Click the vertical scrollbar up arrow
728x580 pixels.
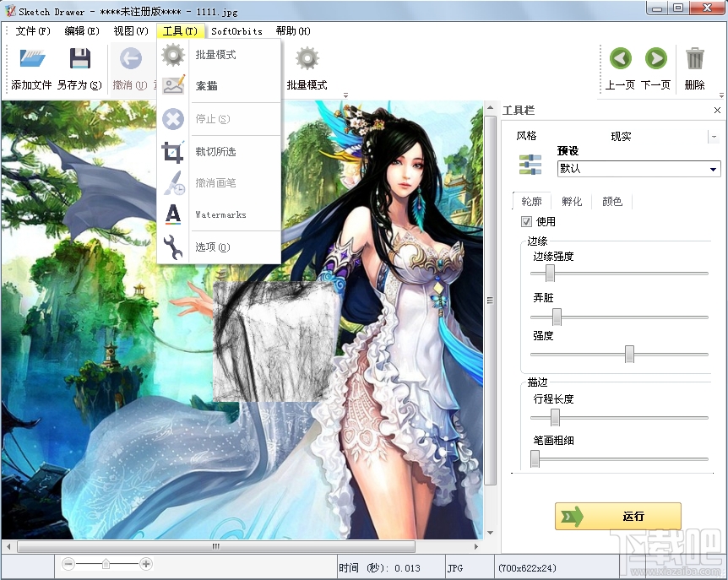pyautogui.click(x=490, y=108)
